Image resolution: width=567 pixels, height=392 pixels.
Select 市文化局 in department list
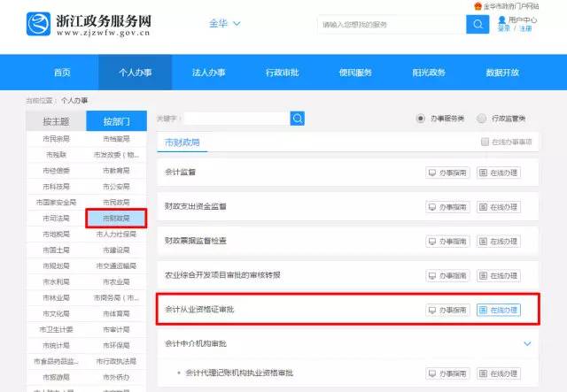(56, 313)
